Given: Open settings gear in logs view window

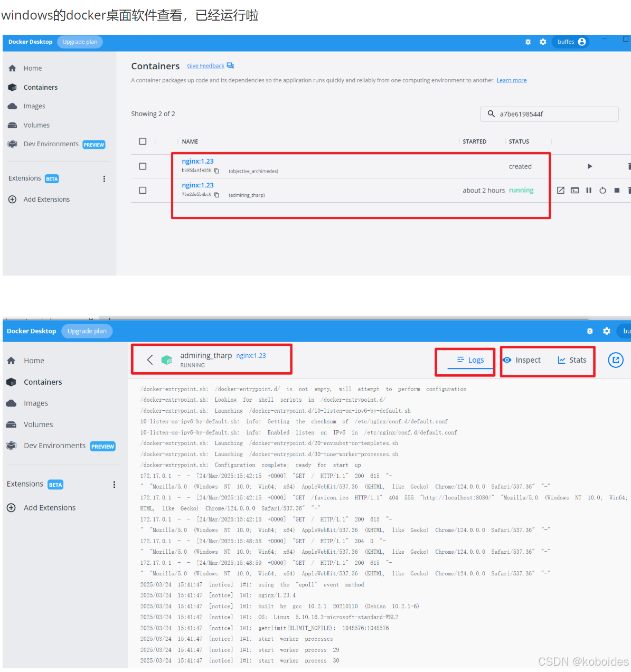Looking at the screenshot, I should (607, 331).
